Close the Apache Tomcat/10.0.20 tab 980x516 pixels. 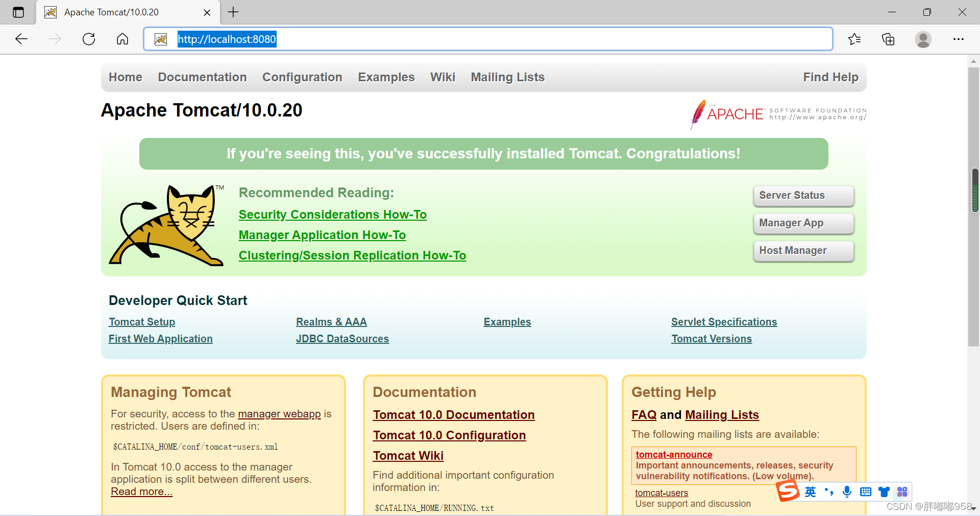point(207,12)
